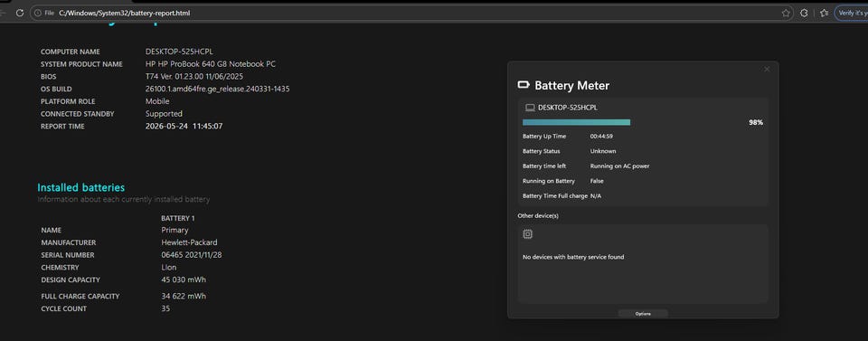The image size is (868, 341).
Task: Click the laptop icon next to DESKTOP-525HCPL
Action: [x=530, y=108]
